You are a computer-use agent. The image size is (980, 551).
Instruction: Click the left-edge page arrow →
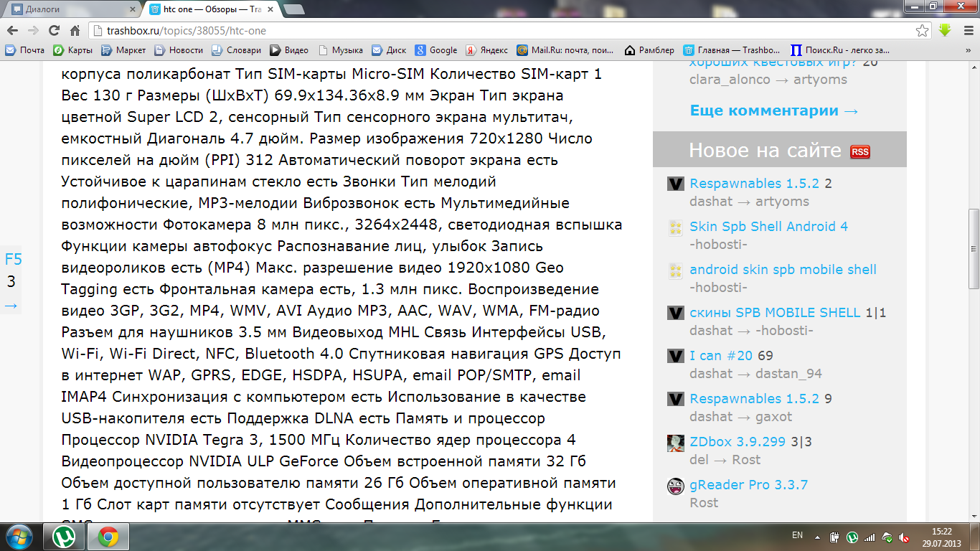[11, 306]
